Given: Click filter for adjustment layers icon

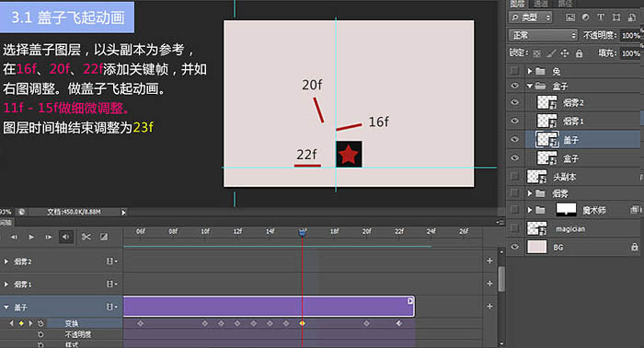Looking at the screenshot, I should point(585,17).
